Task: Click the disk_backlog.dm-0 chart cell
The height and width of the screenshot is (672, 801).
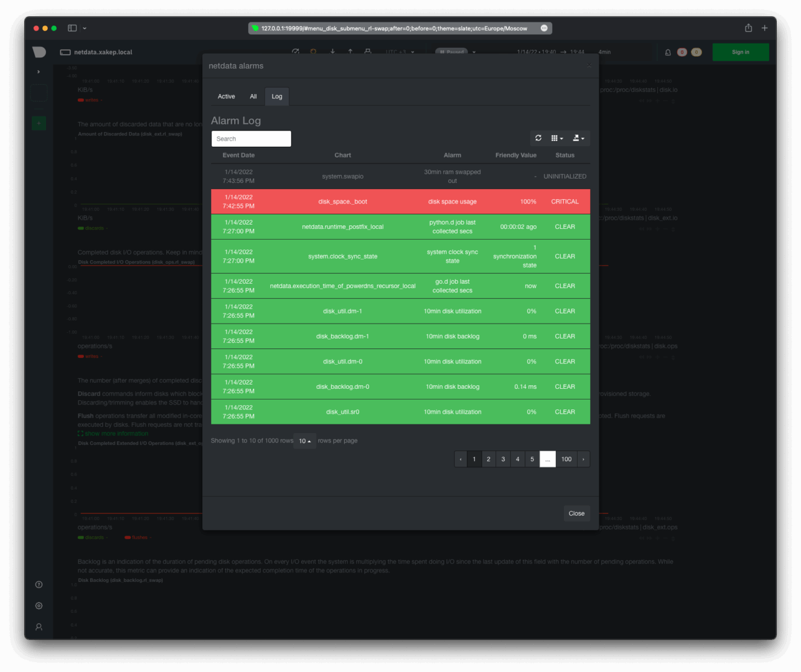Action: tap(342, 387)
